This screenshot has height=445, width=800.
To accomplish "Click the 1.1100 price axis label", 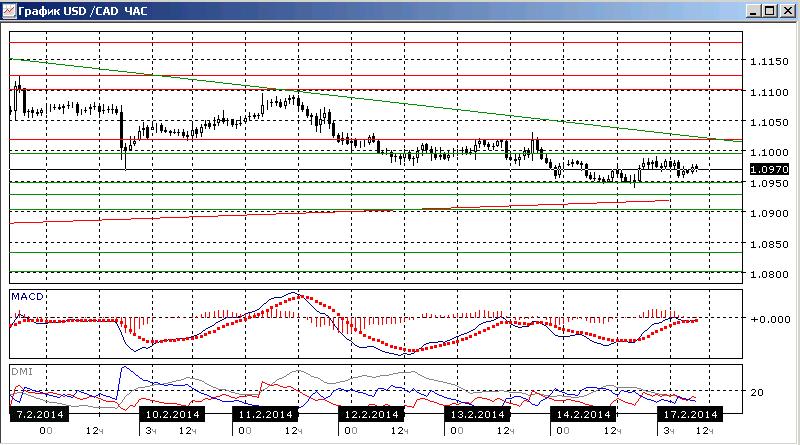I will click(x=769, y=92).
